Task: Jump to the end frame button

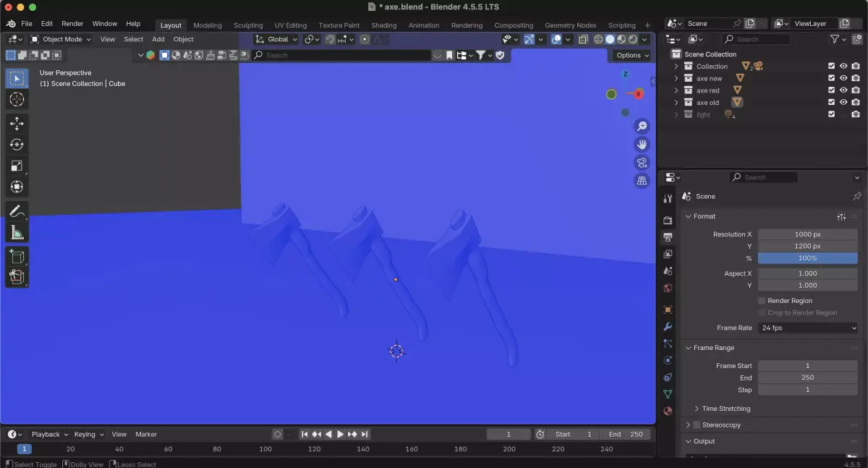Action: click(365, 434)
